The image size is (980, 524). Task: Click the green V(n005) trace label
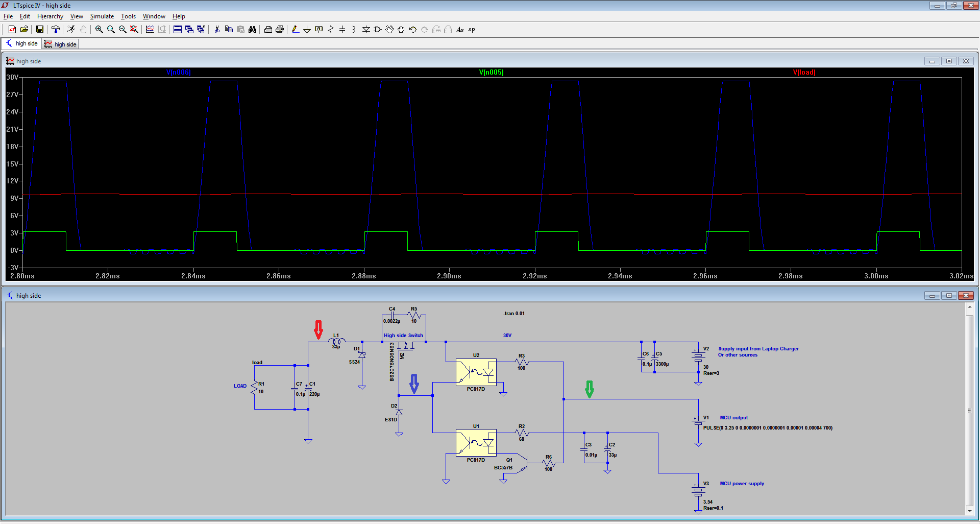pyautogui.click(x=492, y=72)
